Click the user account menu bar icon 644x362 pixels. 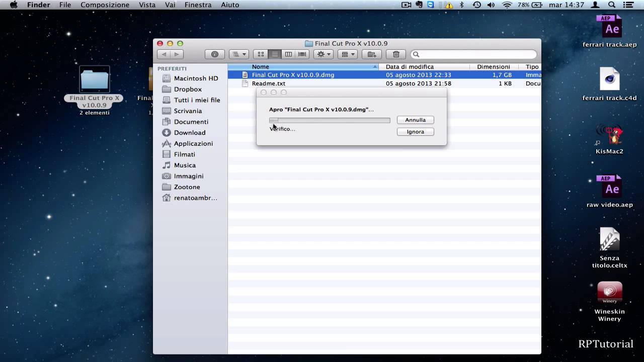(x=596, y=5)
